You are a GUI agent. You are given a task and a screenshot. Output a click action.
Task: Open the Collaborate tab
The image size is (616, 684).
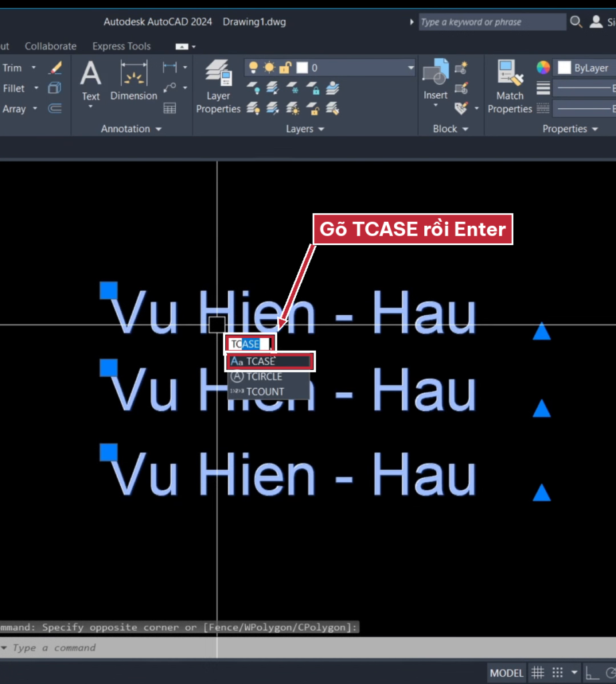(x=51, y=46)
